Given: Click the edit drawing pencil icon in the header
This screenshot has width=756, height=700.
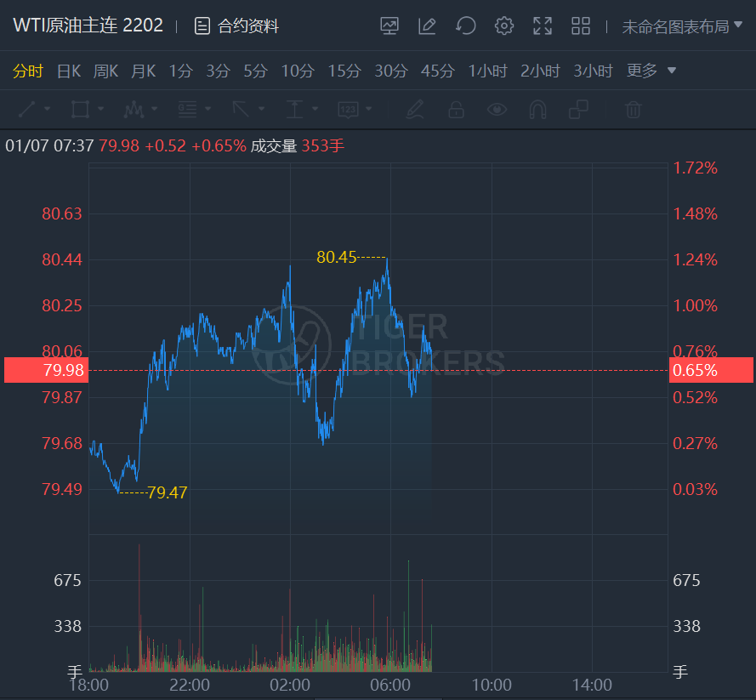Looking at the screenshot, I should (427, 26).
